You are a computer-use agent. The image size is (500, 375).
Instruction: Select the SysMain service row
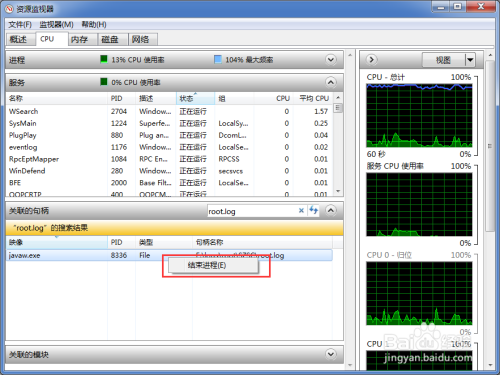tap(170, 123)
